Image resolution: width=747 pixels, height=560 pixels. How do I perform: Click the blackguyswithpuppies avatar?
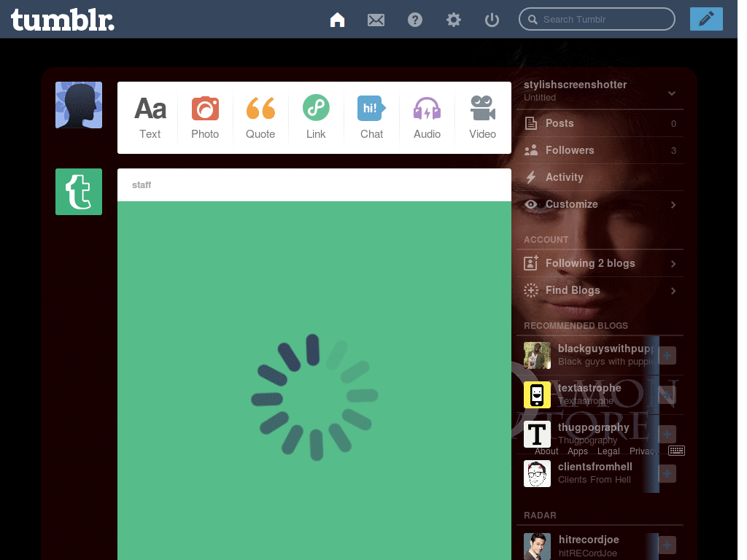tap(537, 355)
